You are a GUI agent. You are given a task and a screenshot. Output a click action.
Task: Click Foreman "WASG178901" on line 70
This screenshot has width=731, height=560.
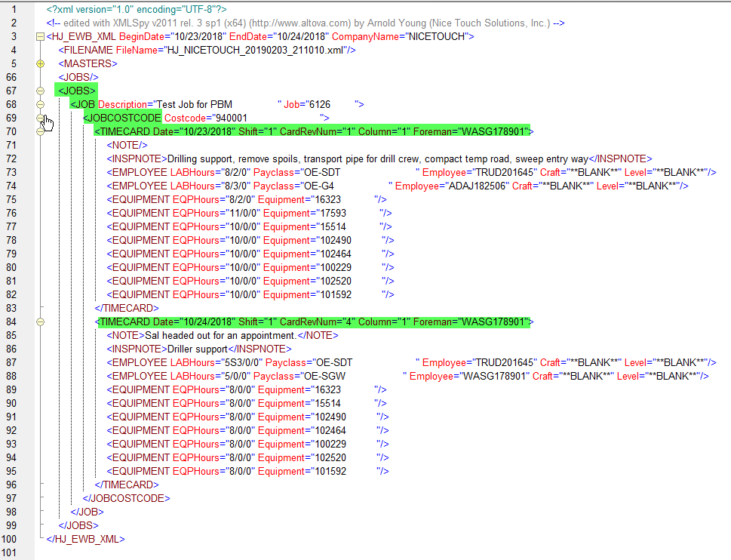pyautogui.click(x=493, y=131)
